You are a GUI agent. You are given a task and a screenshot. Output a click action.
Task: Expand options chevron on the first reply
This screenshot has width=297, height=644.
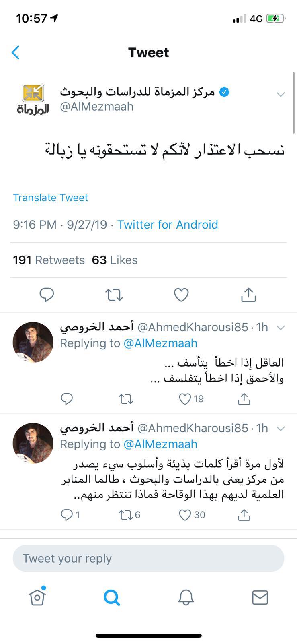[x=281, y=328]
